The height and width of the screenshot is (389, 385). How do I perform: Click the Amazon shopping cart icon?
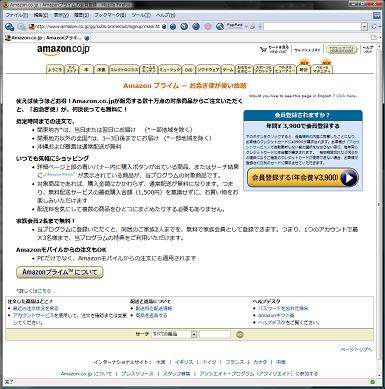pos(263,50)
